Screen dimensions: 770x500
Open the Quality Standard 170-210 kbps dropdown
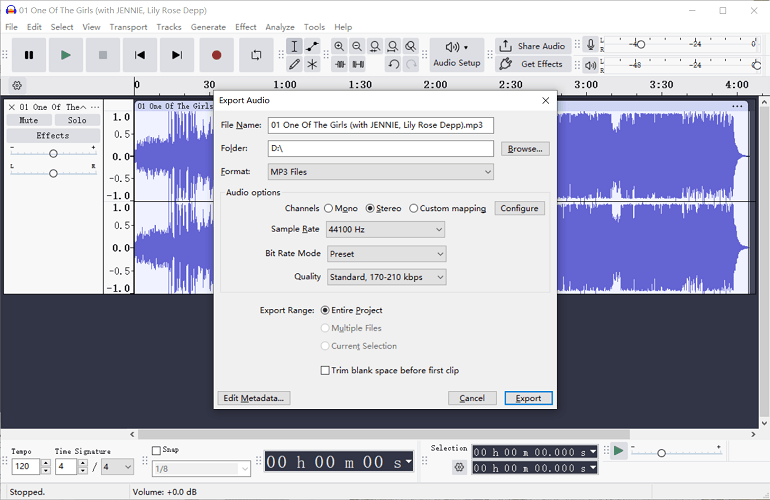[x=386, y=277]
